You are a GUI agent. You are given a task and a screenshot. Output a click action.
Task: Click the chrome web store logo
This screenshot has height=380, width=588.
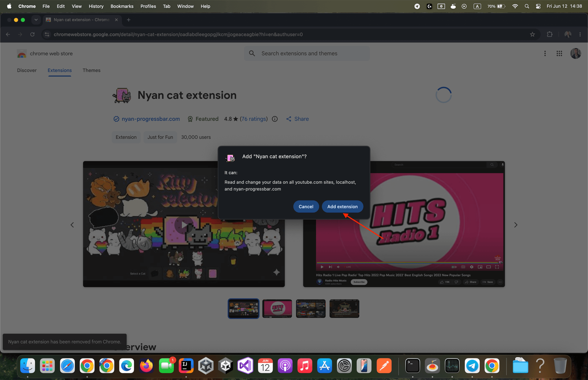tap(45, 54)
